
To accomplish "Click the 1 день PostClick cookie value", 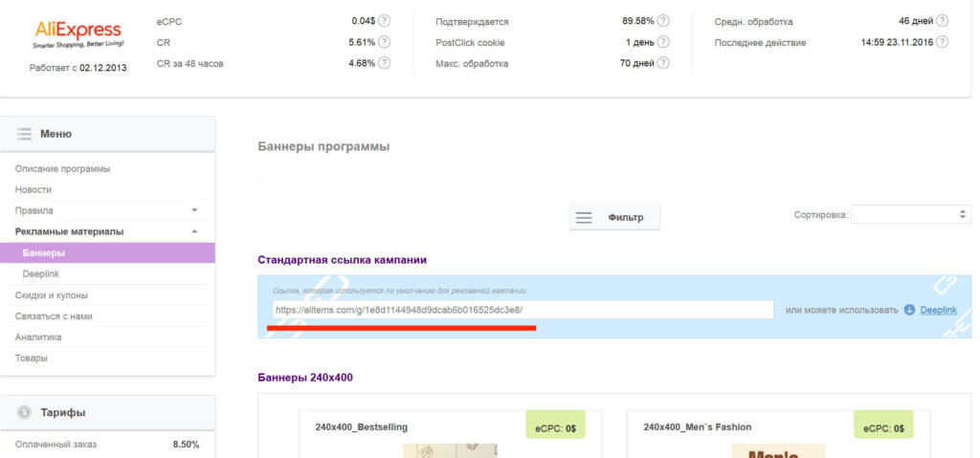I will click(639, 42).
